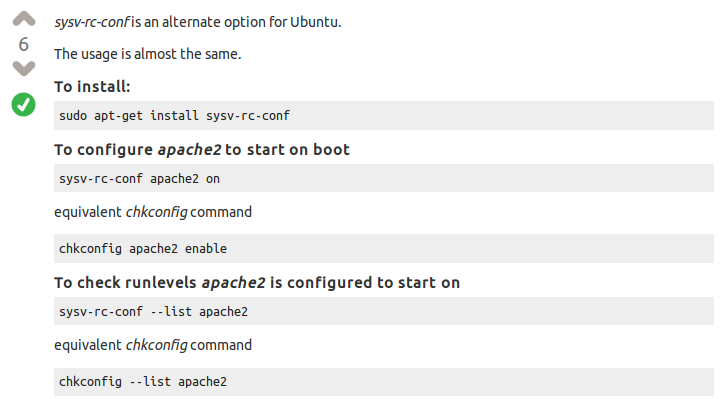Click italic apache2 in the runlevels heading
Screen dimensions: 721x399
[x=234, y=283]
